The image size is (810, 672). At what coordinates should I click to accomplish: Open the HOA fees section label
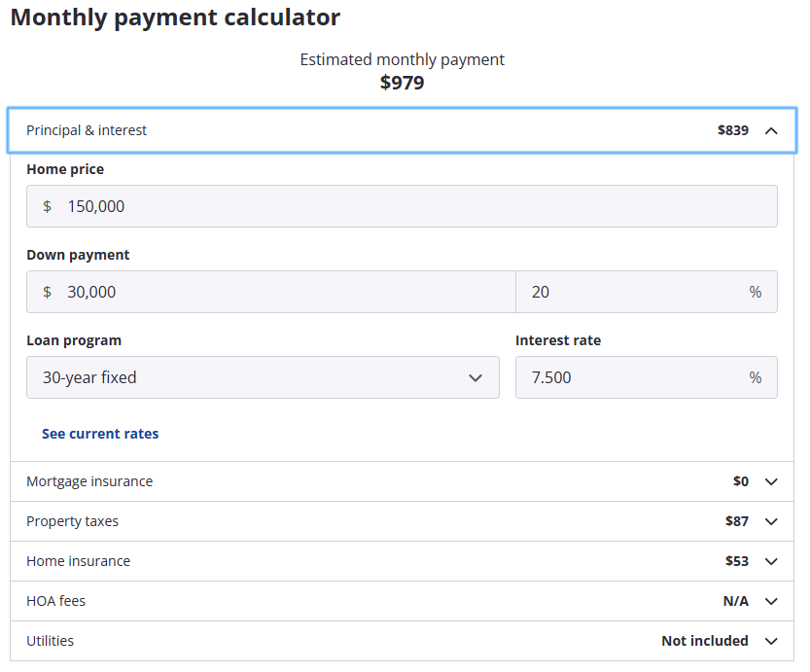(56, 601)
